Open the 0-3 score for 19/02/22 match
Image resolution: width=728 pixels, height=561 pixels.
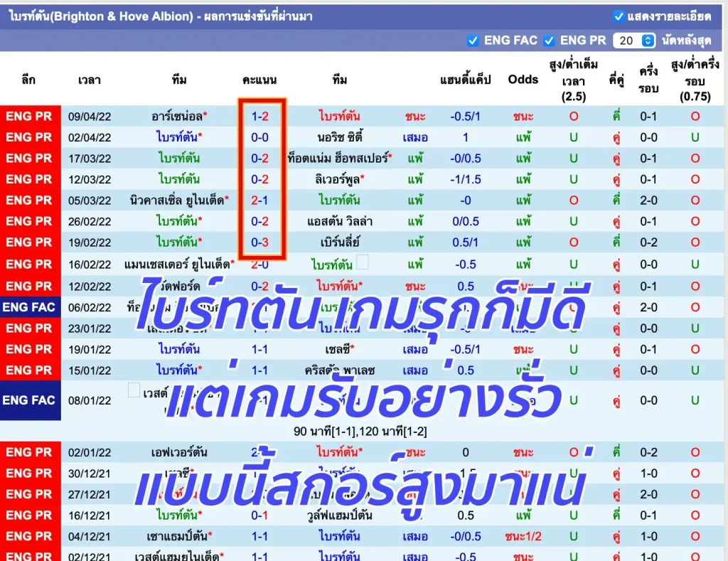point(259,242)
